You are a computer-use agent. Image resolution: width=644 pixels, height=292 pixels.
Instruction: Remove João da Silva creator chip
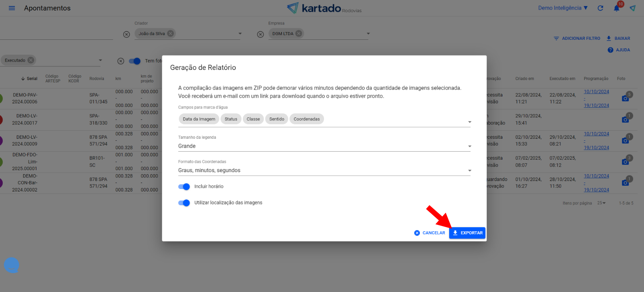(x=171, y=34)
